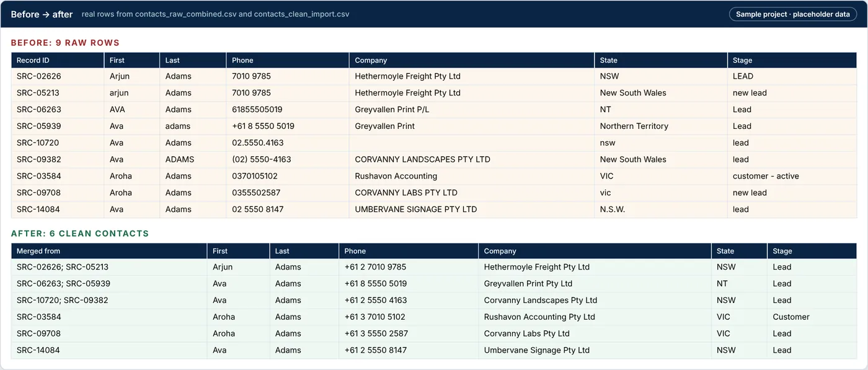Click the 'Sample project · placeholder data' badge

(793, 14)
